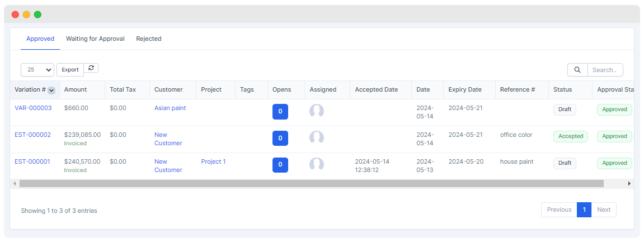Click the house paint reference cell
Screen dimensions: 644x243
coord(516,161)
